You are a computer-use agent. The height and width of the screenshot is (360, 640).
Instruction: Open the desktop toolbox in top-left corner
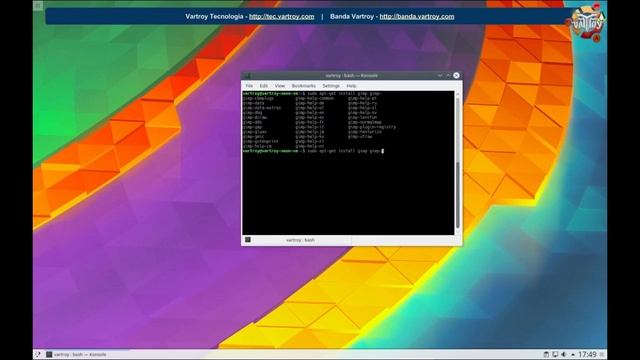(x=38, y=5)
